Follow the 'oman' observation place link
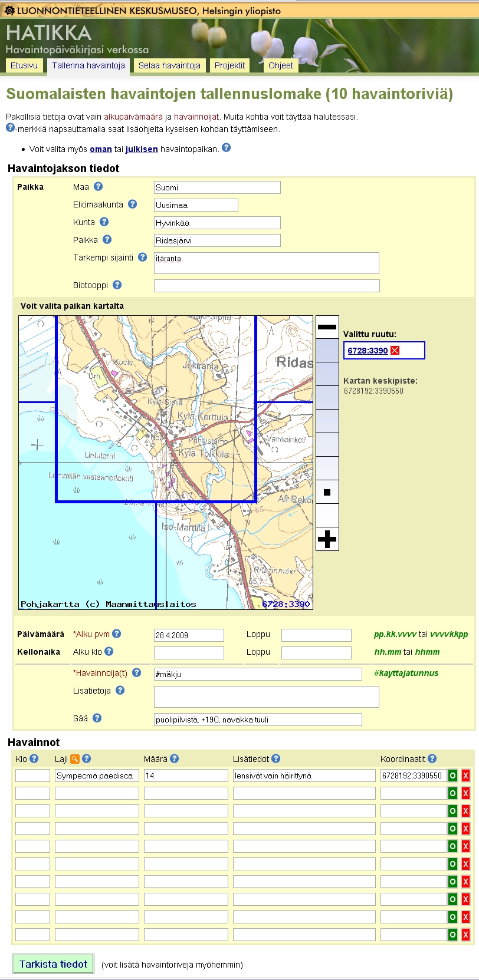The image size is (479, 980). 100,149
